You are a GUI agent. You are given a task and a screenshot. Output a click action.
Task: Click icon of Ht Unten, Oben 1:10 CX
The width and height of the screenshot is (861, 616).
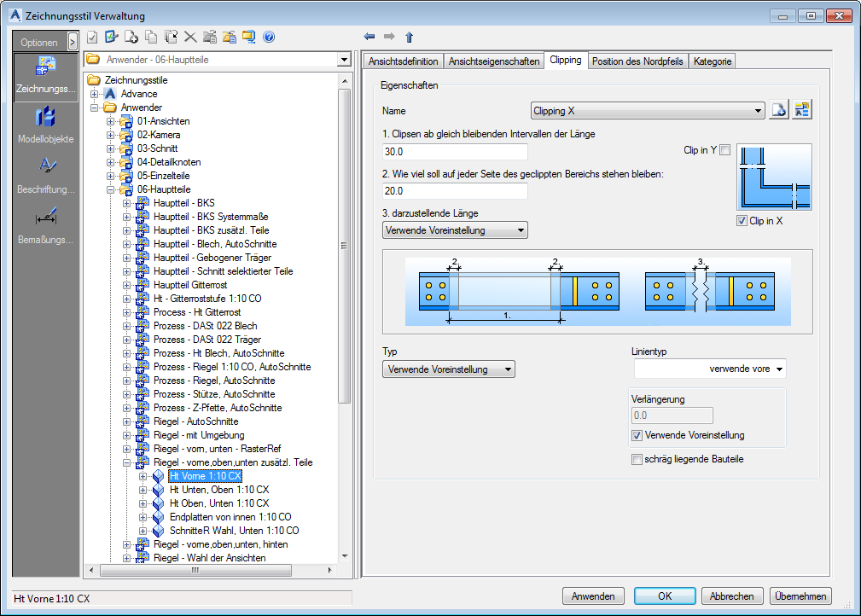[x=158, y=490]
